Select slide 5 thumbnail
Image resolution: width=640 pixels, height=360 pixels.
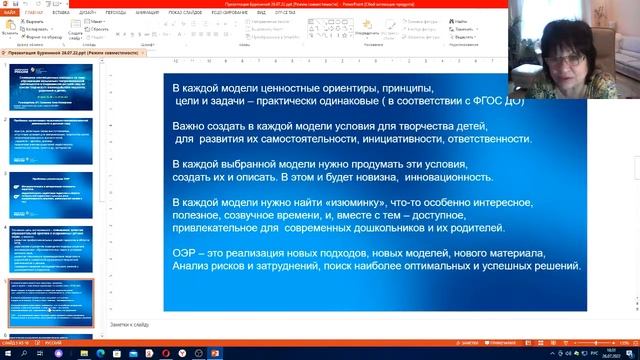point(51,303)
